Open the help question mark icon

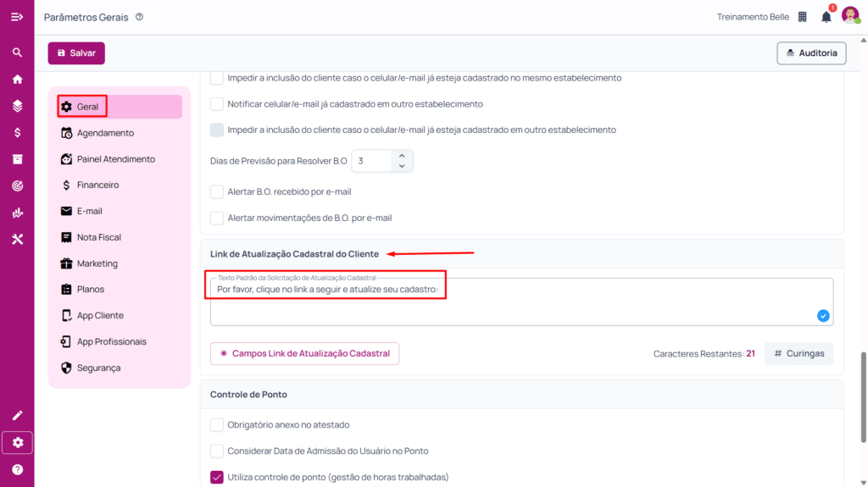tap(17, 469)
